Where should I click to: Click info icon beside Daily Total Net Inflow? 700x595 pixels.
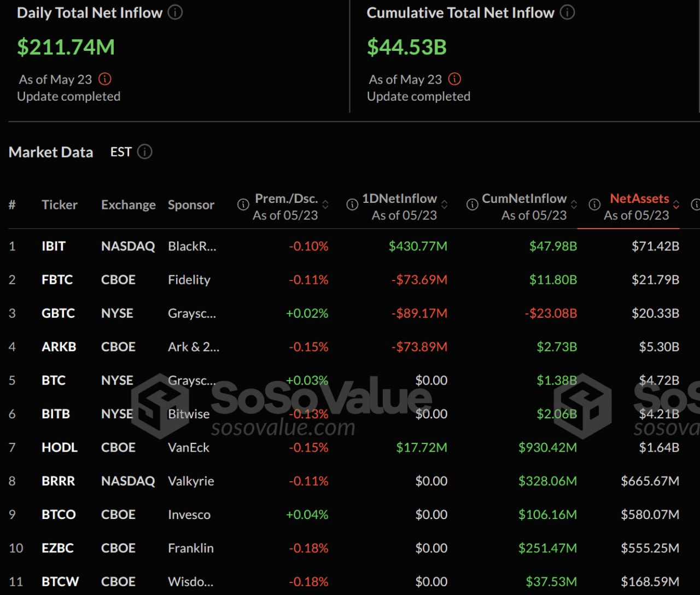[x=175, y=12]
